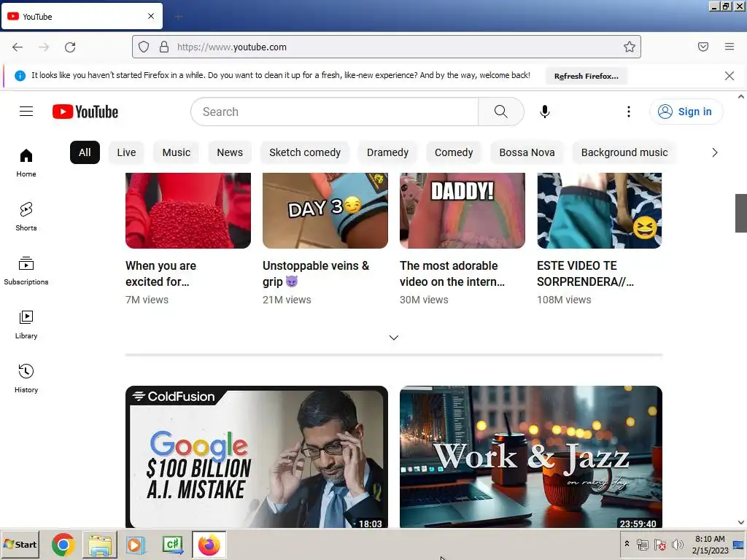
Task: Open Shorts from the sidebar
Action: pos(26,217)
